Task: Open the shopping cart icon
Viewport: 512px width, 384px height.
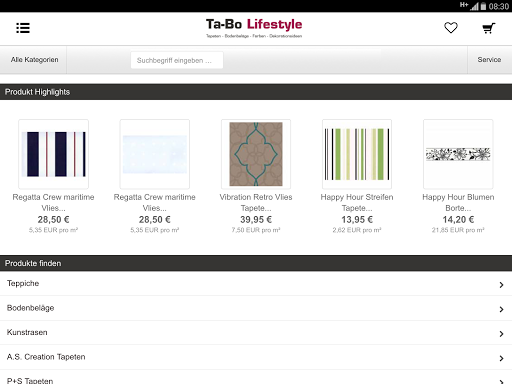Action: 489,28
